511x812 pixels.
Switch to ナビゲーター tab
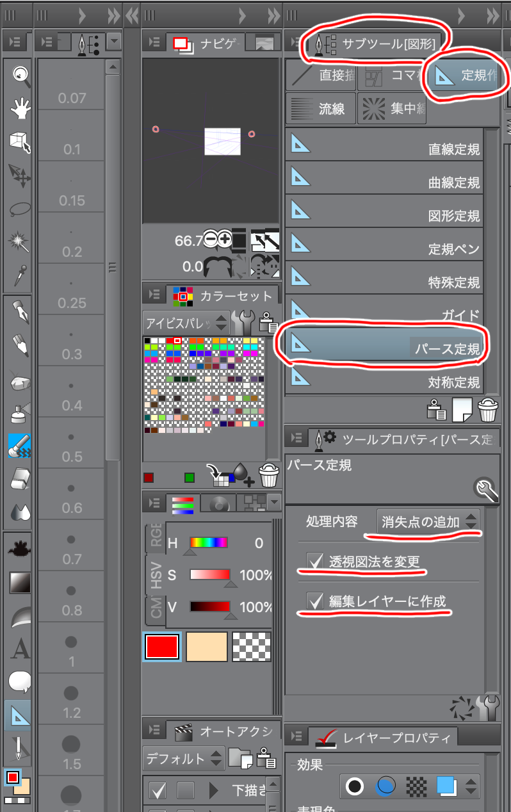coord(206,43)
